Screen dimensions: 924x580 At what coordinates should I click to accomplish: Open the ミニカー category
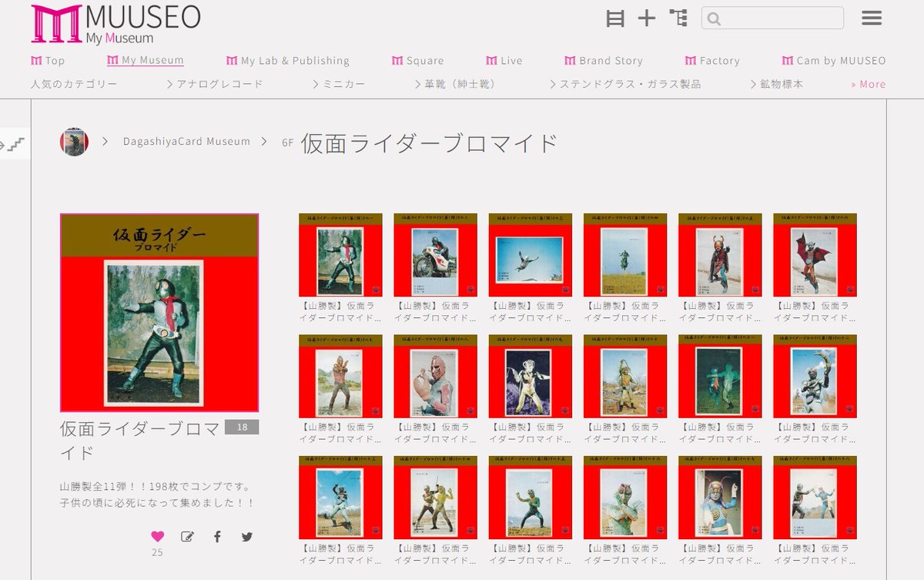(x=340, y=84)
